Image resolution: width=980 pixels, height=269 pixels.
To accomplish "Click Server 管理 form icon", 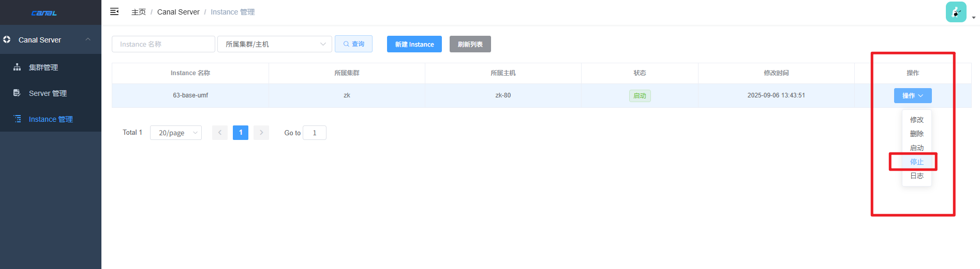I will [x=17, y=93].
